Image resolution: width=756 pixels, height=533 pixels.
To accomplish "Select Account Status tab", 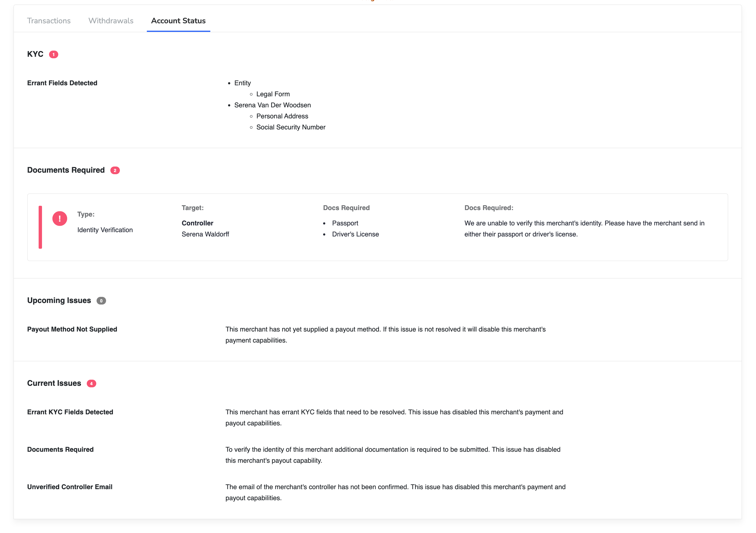I will pos(178,20).
